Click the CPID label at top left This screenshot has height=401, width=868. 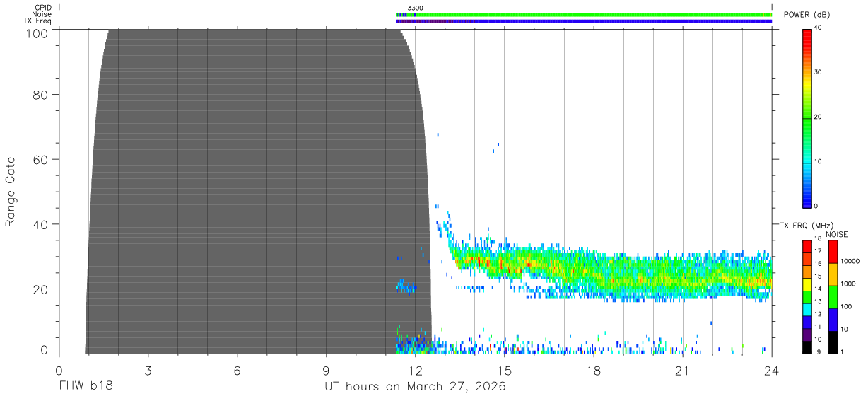pyautogui.click(x=42, y=7)
